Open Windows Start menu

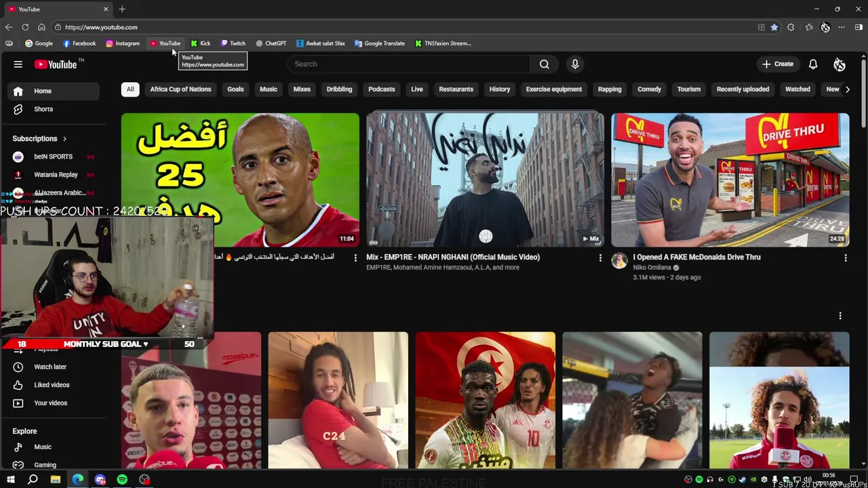(x=11, y=480)
